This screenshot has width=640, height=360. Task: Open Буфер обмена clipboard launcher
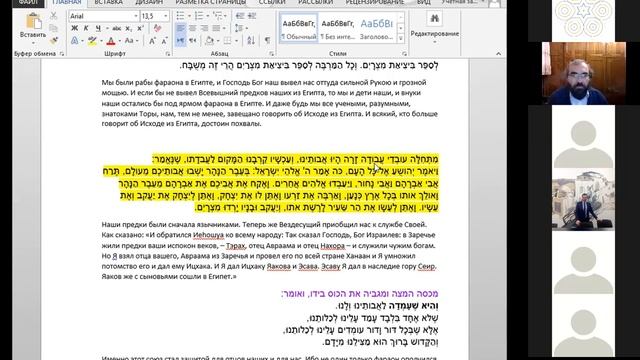(62, 53)
